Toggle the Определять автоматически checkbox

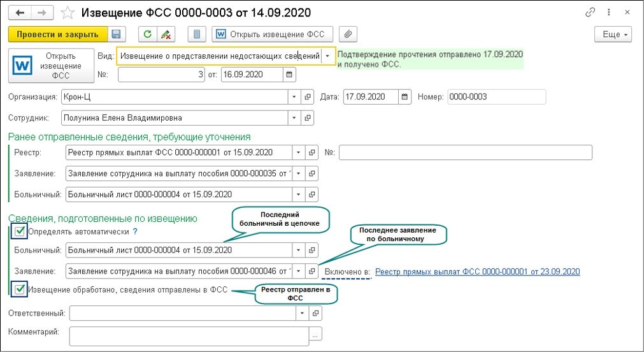pyautogui.click(x=20, y=231)
